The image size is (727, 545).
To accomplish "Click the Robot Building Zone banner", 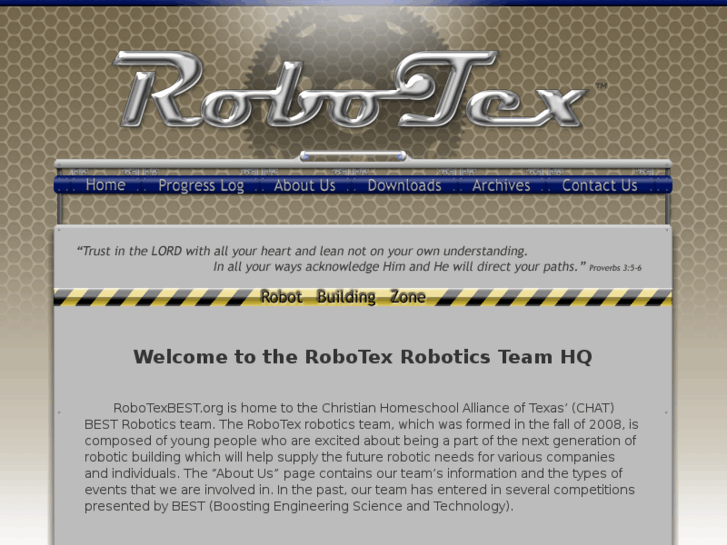I will 363,297.
